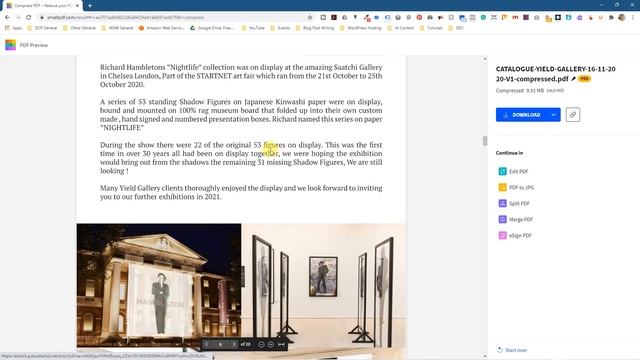
Task: Click the vertical scrollbar thumb of PDF viewer
Action: tap(485, 141)
